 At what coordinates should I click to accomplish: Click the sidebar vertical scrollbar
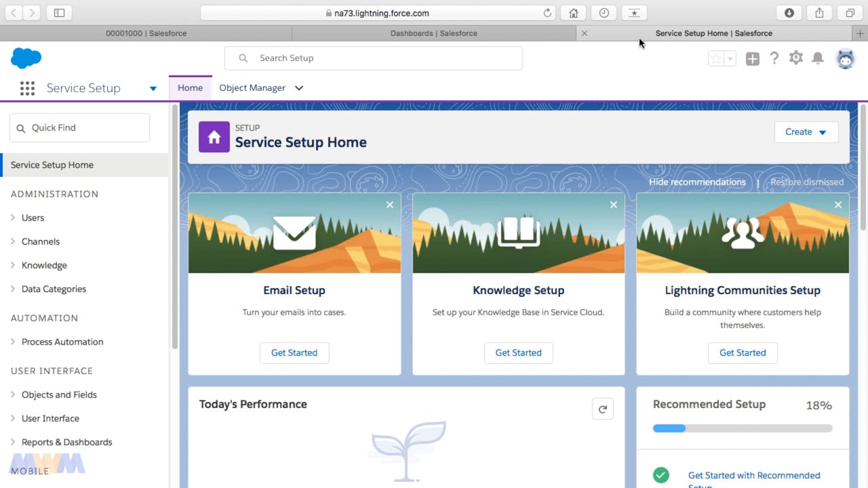tap(174, 227)
